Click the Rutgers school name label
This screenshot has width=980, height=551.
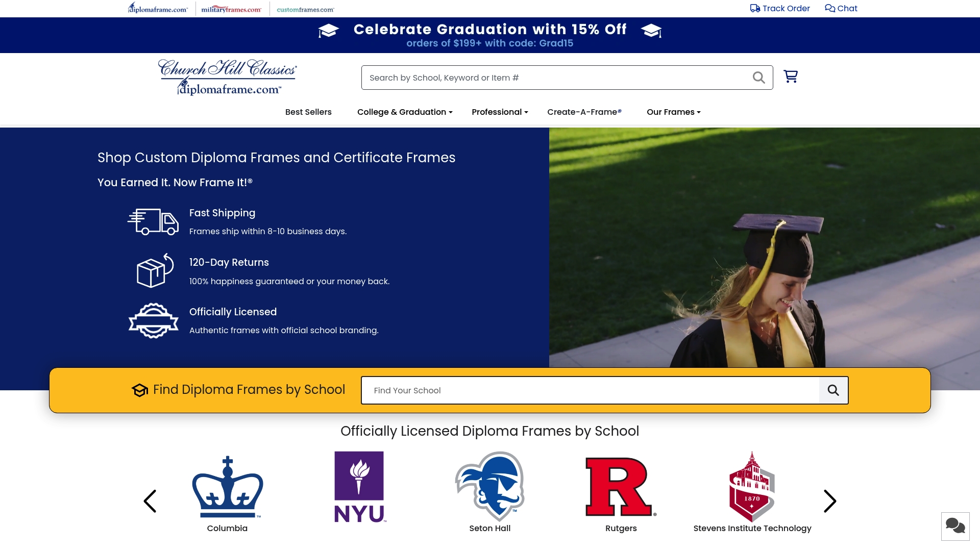coord(621,529)
